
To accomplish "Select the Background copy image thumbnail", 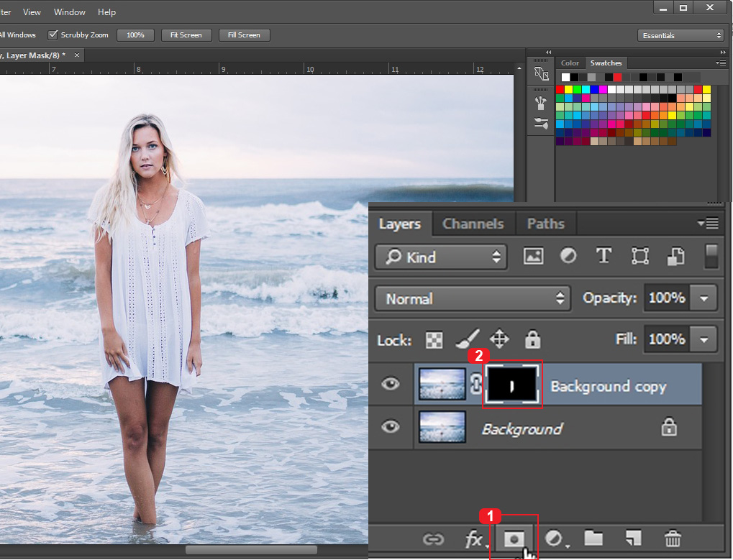I will point(442,384).
